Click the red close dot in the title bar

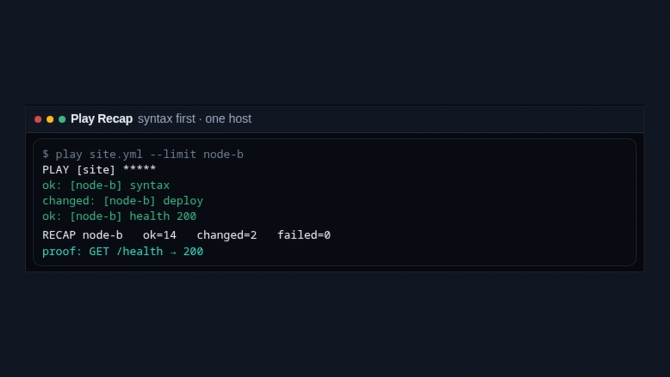[x=38, y=119]
